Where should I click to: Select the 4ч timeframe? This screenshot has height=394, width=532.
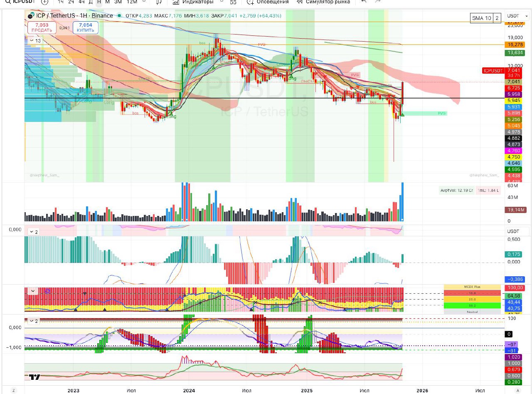pyautogui.click(x=81, y=2)
